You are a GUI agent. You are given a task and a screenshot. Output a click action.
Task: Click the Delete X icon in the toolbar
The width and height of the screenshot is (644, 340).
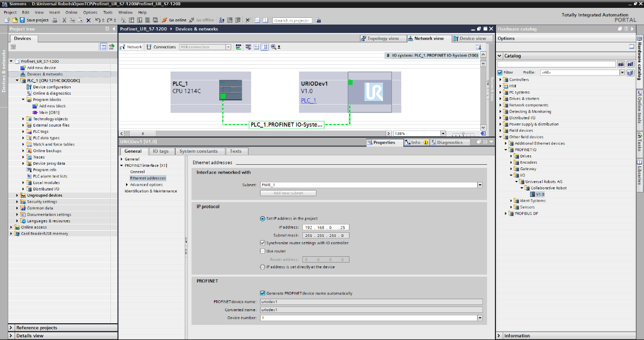pos(88,20)
